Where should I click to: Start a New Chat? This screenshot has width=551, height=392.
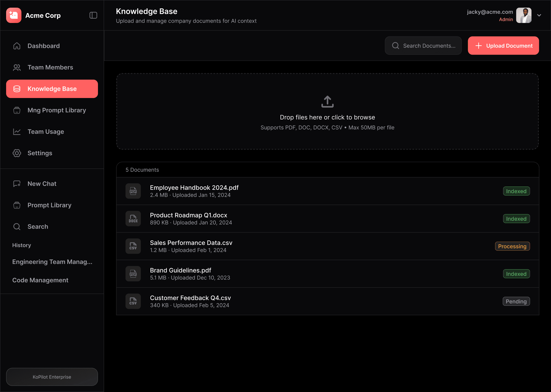(42, 184)
